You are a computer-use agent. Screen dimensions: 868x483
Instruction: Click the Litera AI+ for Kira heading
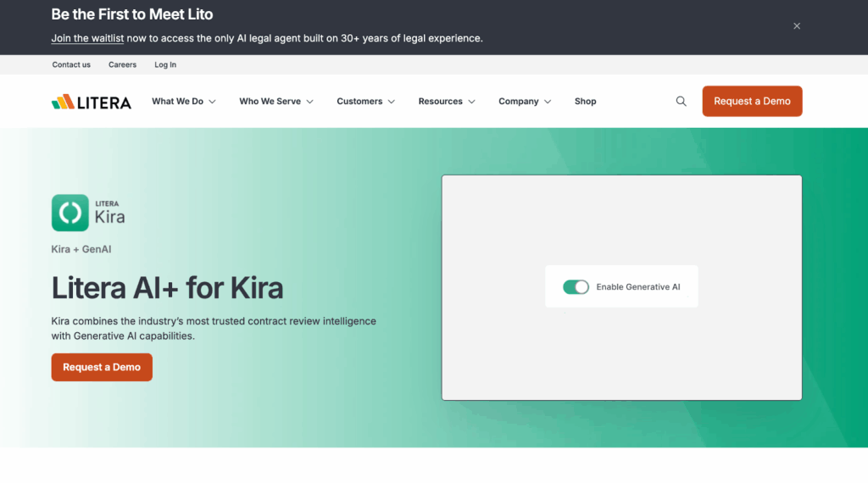point(167,288)
